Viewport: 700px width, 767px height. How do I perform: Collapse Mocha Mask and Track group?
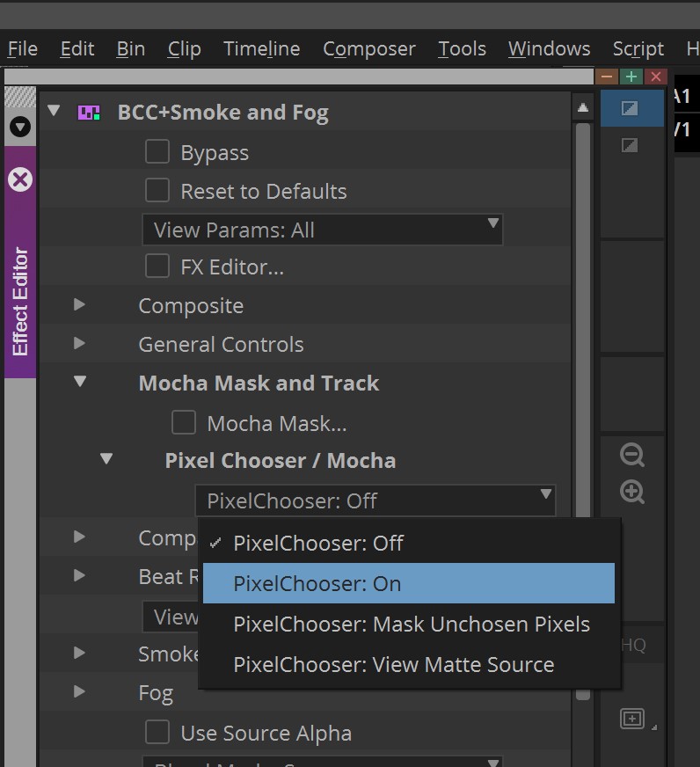click(80, 381)
